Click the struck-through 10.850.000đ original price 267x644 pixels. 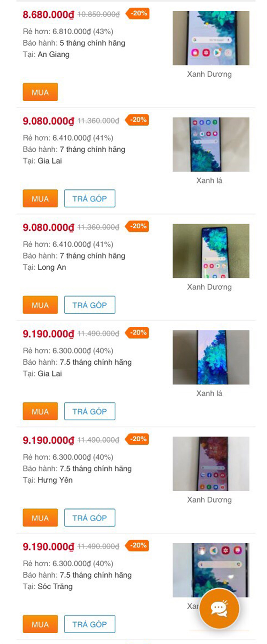[98, 14]
